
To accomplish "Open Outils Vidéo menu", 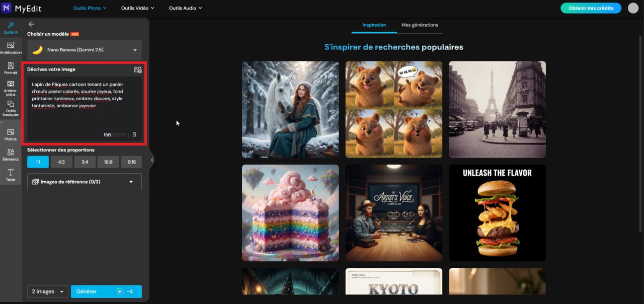I will click(137, 8).
